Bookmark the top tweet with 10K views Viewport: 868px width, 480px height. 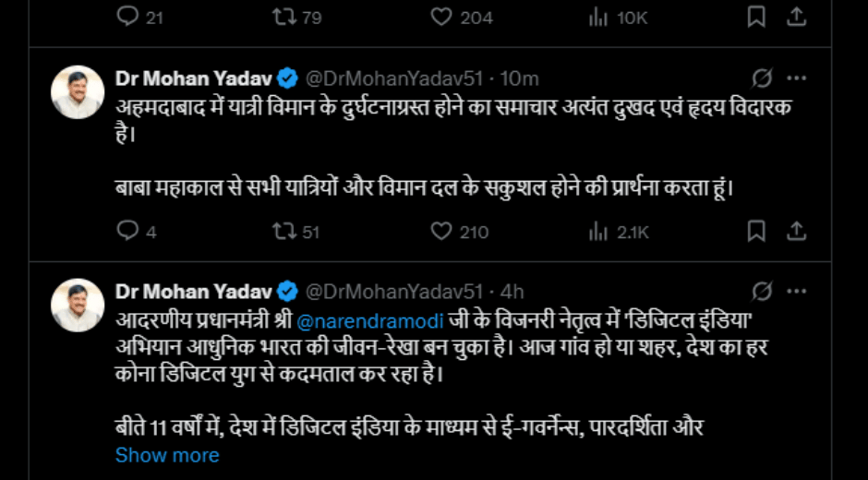point(756,17)
